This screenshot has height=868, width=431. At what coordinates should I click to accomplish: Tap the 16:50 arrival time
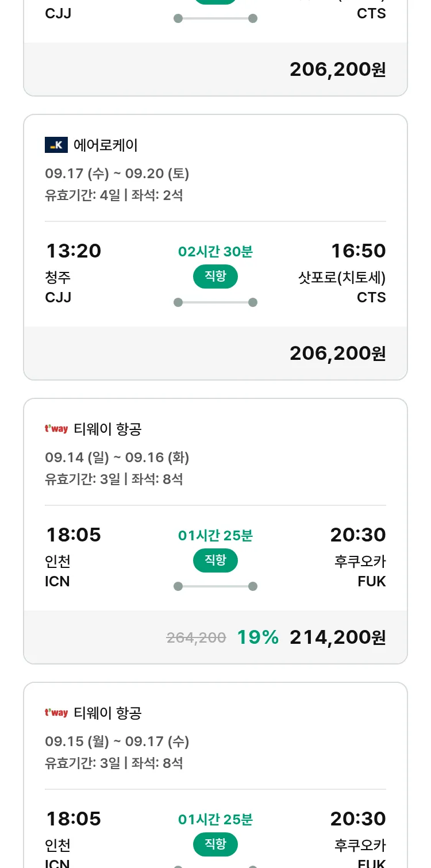(x=358, y=251)
